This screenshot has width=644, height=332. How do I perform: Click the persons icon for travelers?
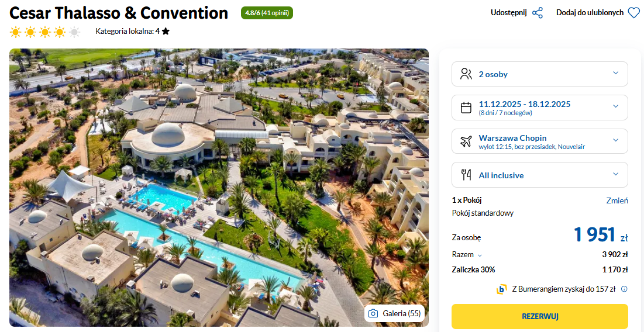466,74
